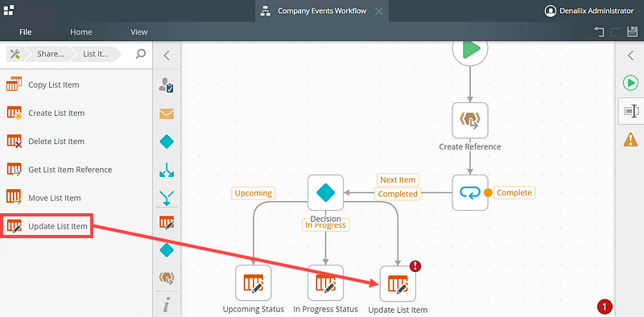Image resolution: width=644 pixels, height=317 pixels.
Task: Select the Update List Item toolbox step
Action: click(x=47, y=226)
